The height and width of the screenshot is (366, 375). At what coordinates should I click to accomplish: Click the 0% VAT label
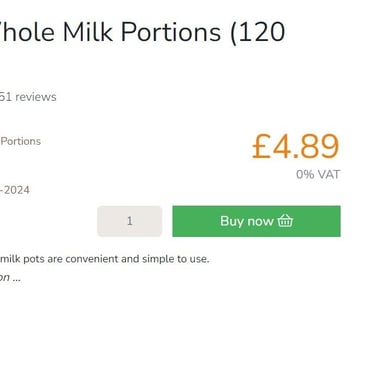click(x=318, y=174)
